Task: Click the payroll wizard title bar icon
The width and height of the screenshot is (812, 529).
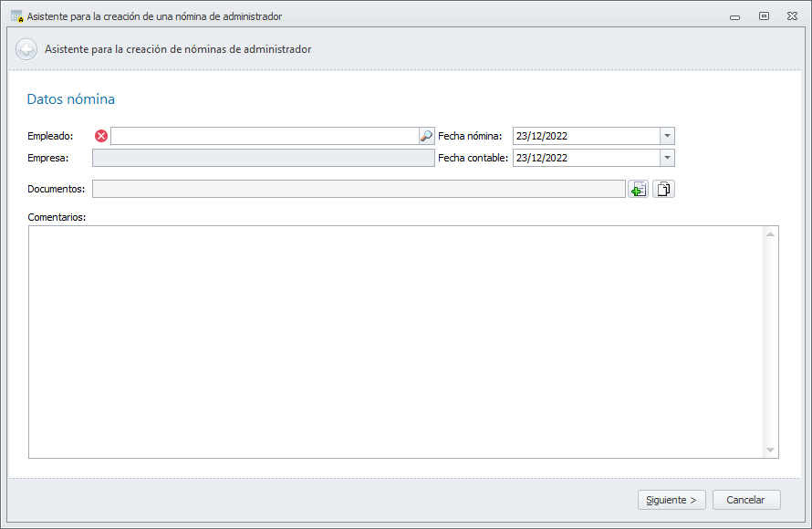Action: 17,16
